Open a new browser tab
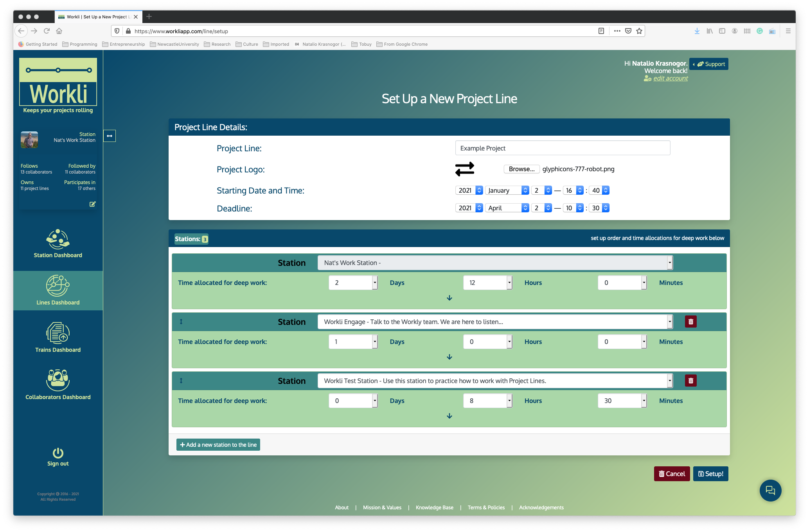 point(149,16)
